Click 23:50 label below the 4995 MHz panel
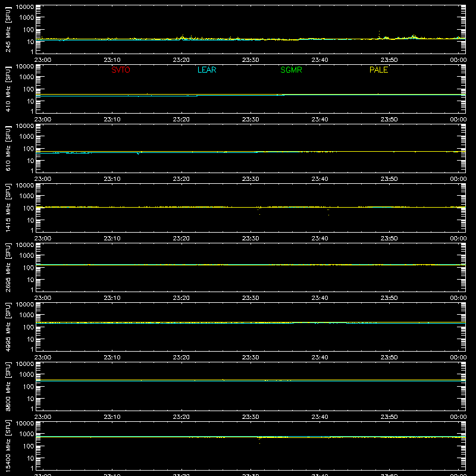476x476 pixels. point(389,358)
